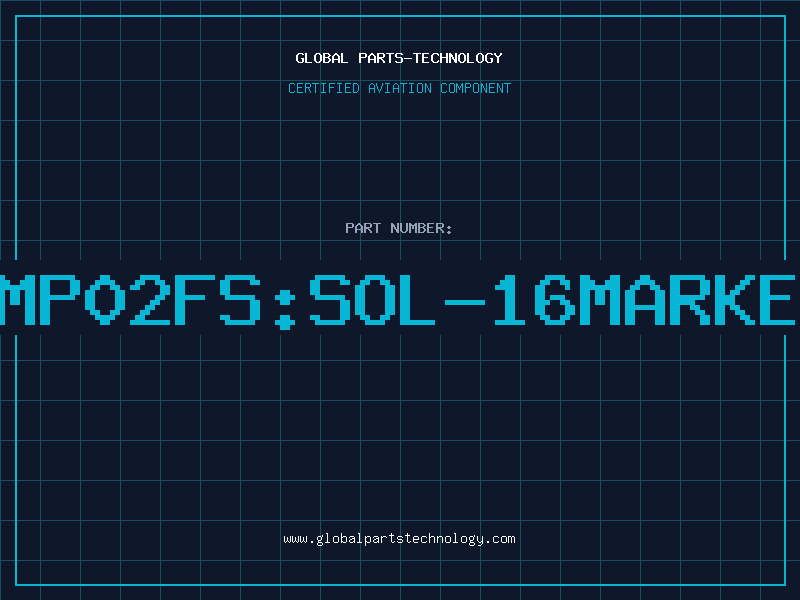The image size is (800, 600).
Task: Click the word PARTS in the header
Action: 381,58
